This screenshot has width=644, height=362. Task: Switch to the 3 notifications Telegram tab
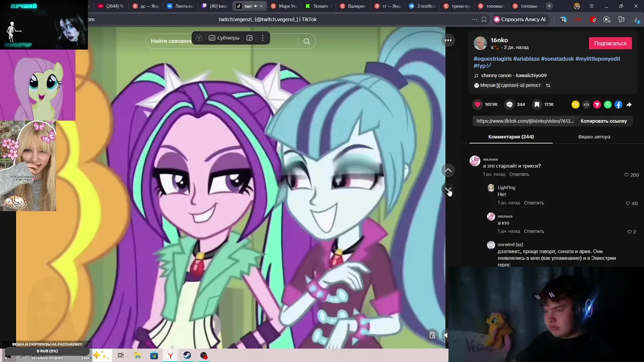tap(422, 6)
